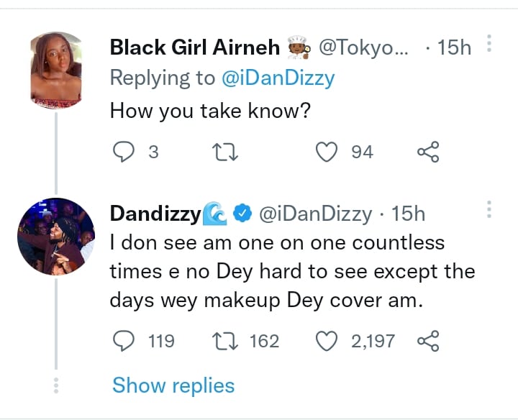Screen dimensions: 518x420
Task: Open the @iDanDizzy mention link
Action: [276, 78]
